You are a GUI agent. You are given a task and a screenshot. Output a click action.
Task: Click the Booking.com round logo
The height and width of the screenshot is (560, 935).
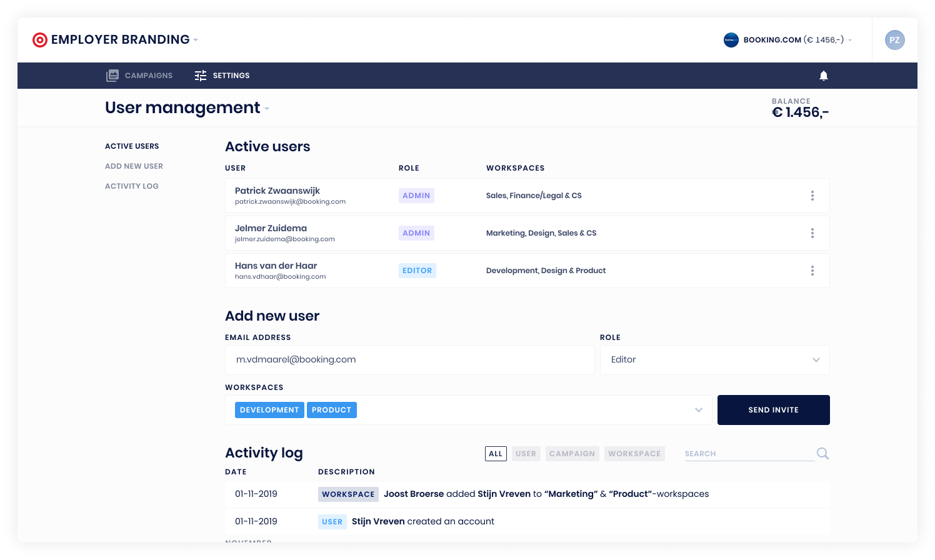(731, 40)
